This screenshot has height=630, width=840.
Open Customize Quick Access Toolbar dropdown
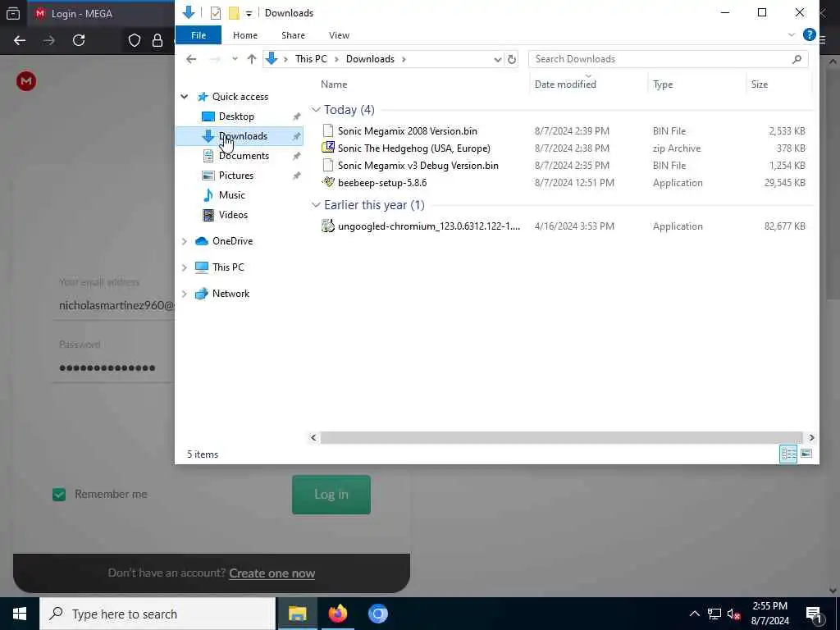249,13
